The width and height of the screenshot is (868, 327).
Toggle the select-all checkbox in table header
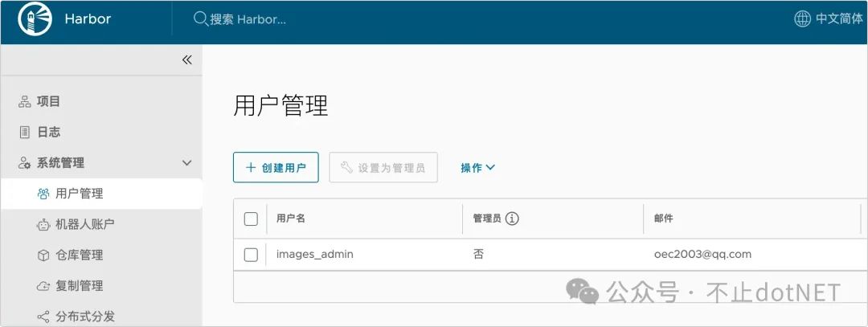(x=251, y=219)
